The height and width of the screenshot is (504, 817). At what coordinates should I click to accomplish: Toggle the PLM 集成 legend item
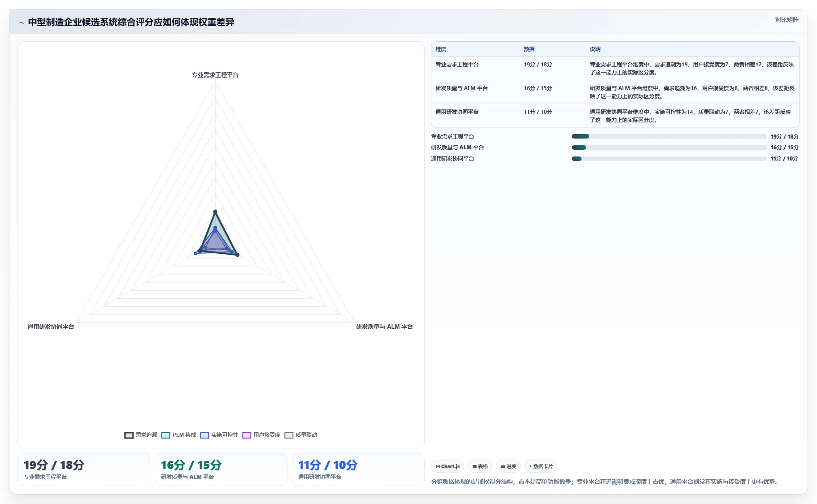pos(178,435)
